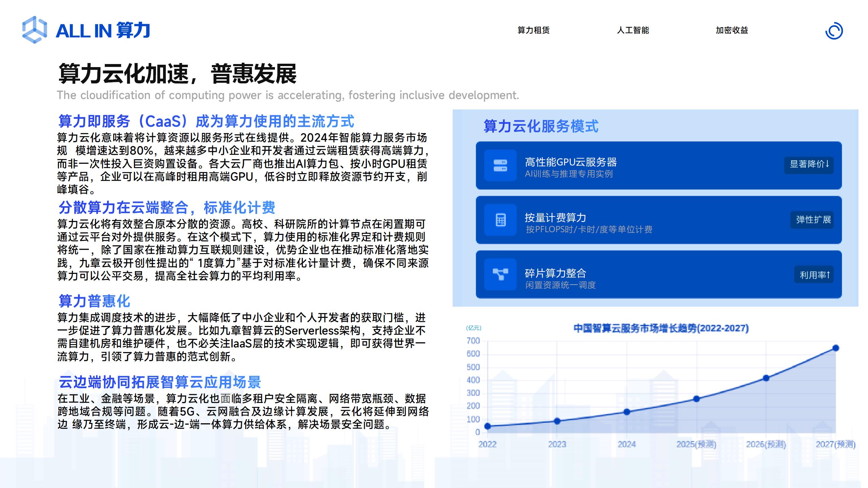Click the network nodes icon beside 碎片算力整合

(x=500, y=274)
